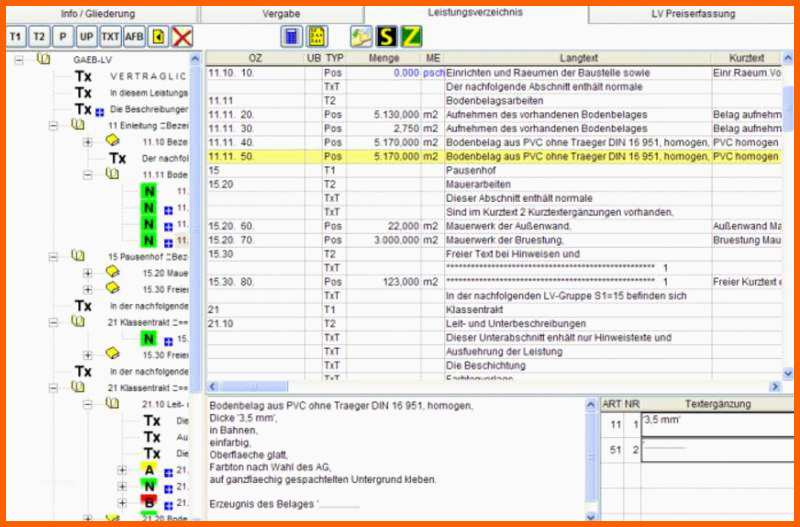Viewport: 800px width, 527px height.
Task: Expand the '11.10 Beze' tree node
Action: point(88,142)
